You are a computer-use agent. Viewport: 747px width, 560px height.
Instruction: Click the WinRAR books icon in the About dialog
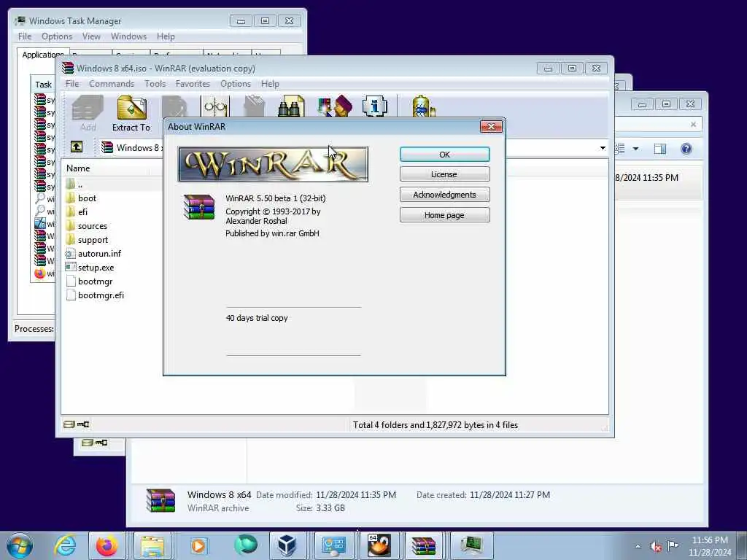point(199,206)
